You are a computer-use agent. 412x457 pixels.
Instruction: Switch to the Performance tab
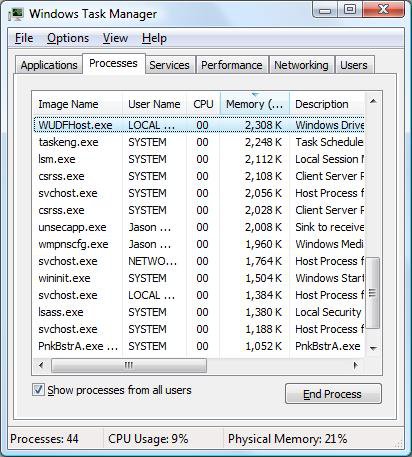[x=232, y=65]
